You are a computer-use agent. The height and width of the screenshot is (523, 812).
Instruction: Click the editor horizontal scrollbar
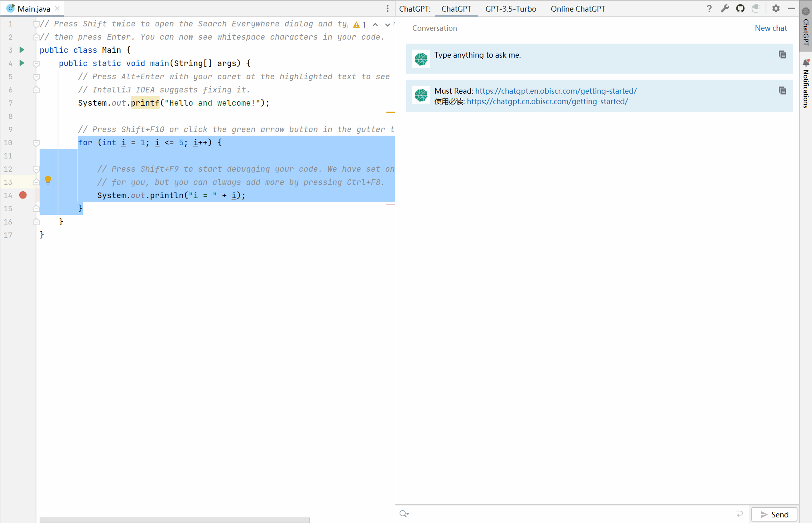(174, 520)
